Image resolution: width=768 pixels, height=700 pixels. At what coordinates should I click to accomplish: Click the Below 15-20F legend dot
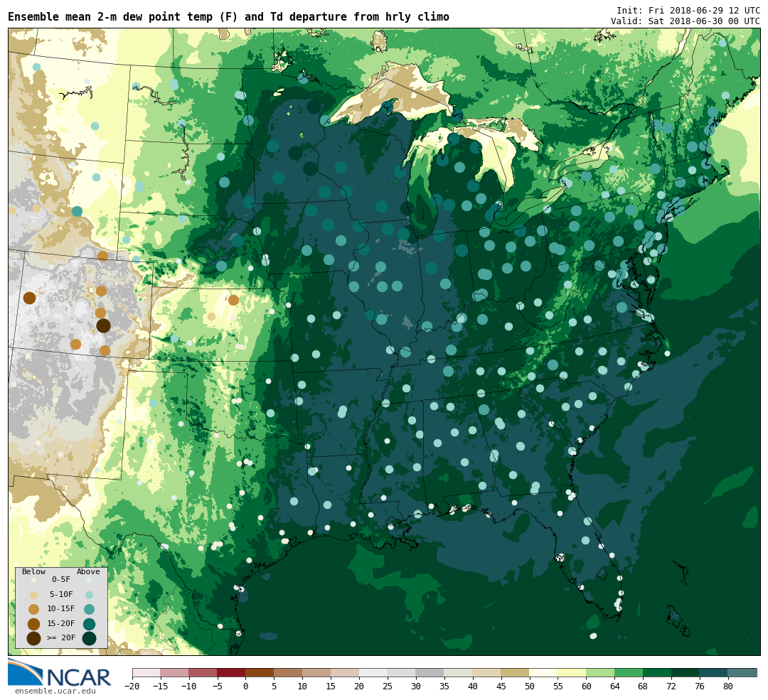[34, 624]
